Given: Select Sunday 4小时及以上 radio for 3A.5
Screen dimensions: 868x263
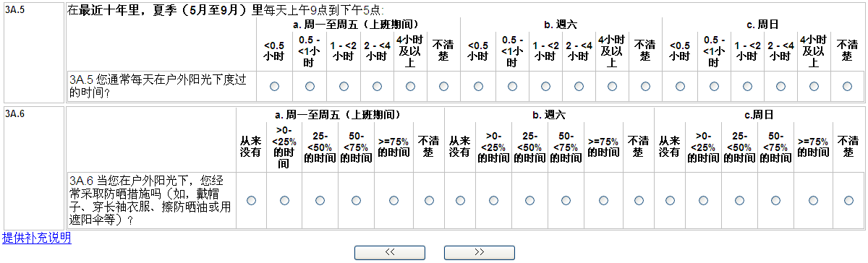Looking at the screenshot, I should click(x=814, y=87).
